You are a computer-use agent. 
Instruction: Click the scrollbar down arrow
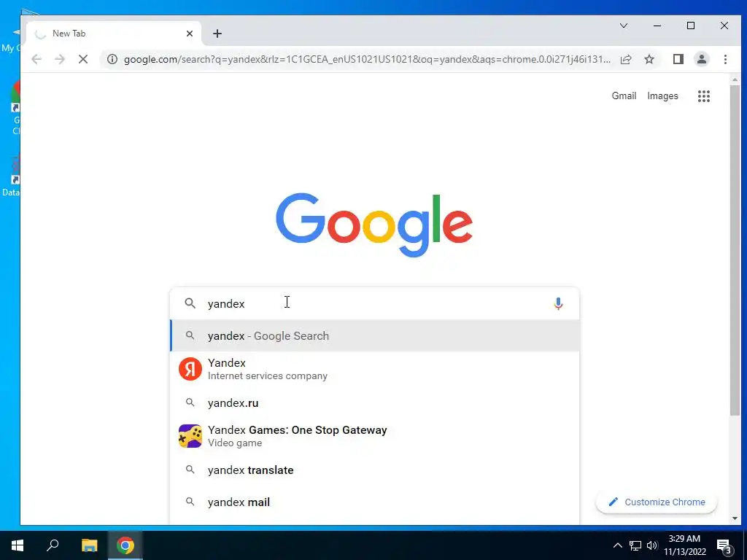point(735,518)
